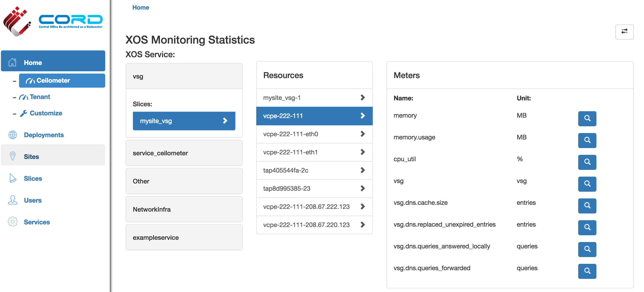Click the swap arrows button at top right
This screenshot has height=292, width=644.
click(624, 32)
